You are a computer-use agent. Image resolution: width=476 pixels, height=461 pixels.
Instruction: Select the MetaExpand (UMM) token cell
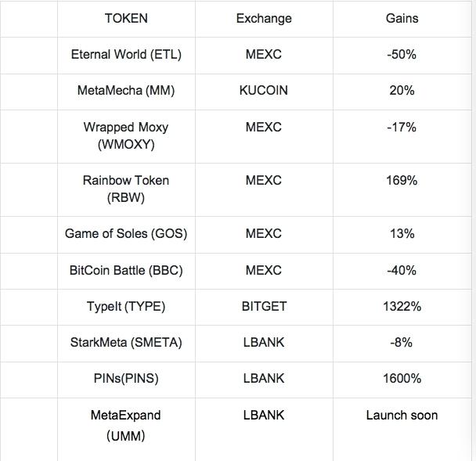pos(126,425)
